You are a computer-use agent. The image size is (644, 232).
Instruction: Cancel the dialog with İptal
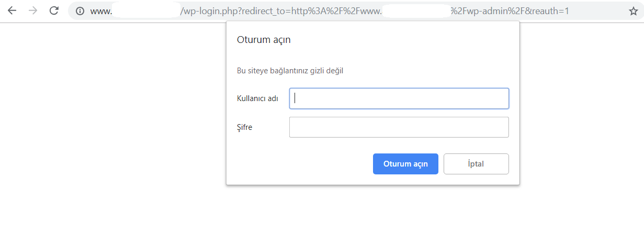pos(476,164)
